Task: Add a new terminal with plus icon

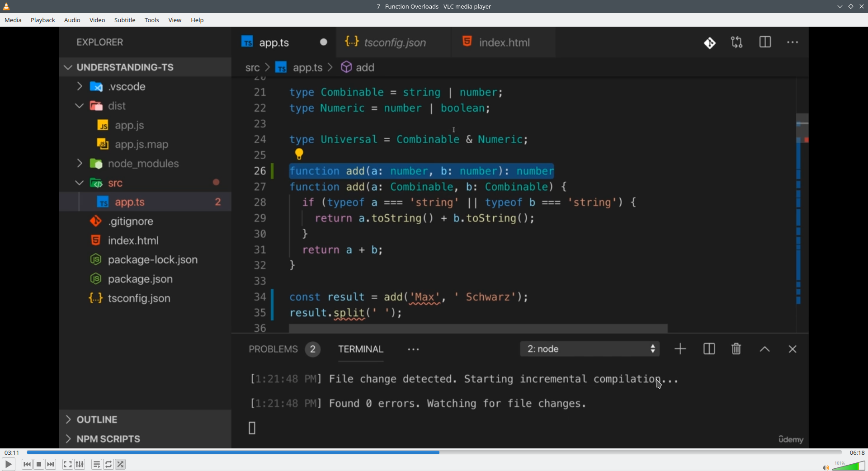Action: [680, 349]
